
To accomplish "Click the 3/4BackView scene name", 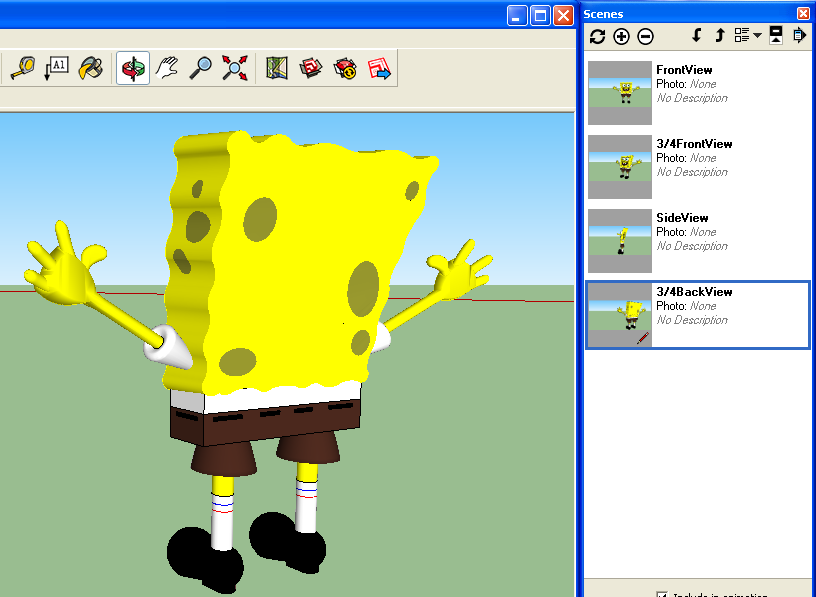I will coord(694,291).
